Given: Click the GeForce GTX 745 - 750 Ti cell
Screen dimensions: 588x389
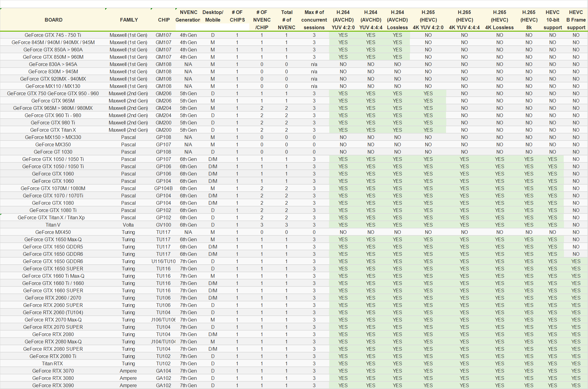Looking at the screenshot, I should click(53, 35).
